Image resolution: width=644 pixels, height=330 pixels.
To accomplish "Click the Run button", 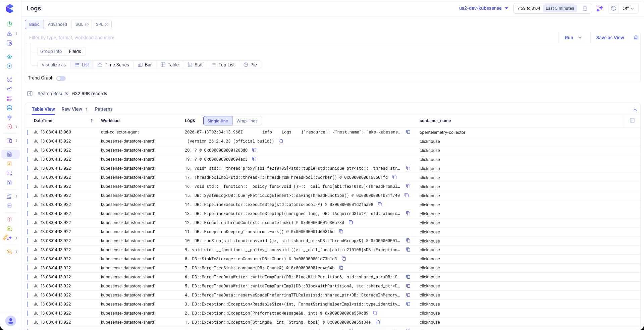I will [x=569, y=38].
